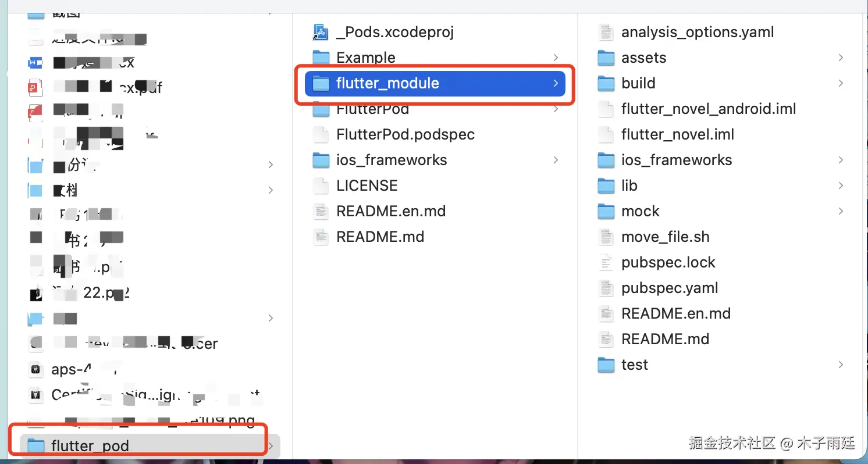868x464 pixels.
Task: Expand the lib folder chevron
Action: pos(841,185)
